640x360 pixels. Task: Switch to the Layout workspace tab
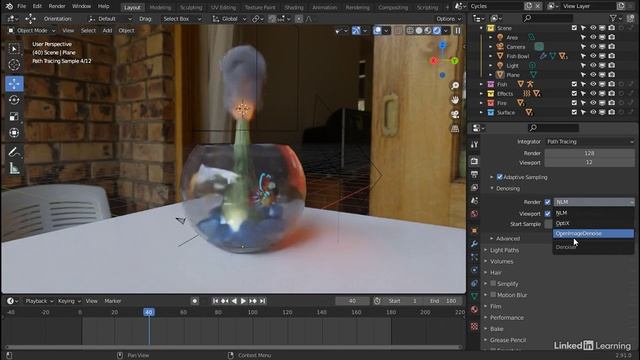pyautogui.click(x=132, y=7)
